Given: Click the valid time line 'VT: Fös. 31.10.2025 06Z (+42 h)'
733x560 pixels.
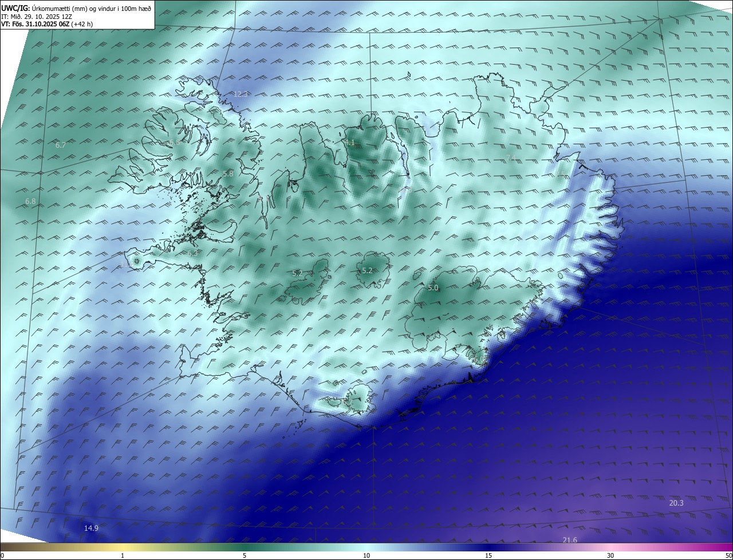Looking at the screenshot, I should (47, 24).
